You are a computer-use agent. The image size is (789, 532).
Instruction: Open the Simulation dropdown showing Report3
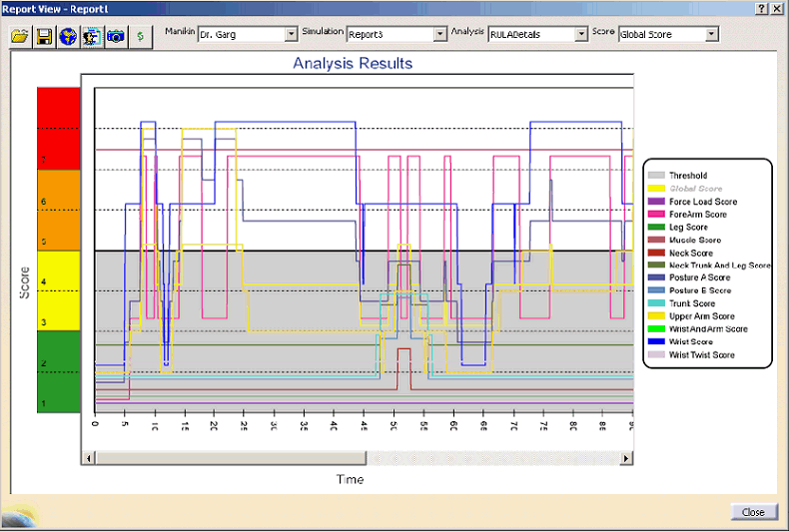point(439,34)
